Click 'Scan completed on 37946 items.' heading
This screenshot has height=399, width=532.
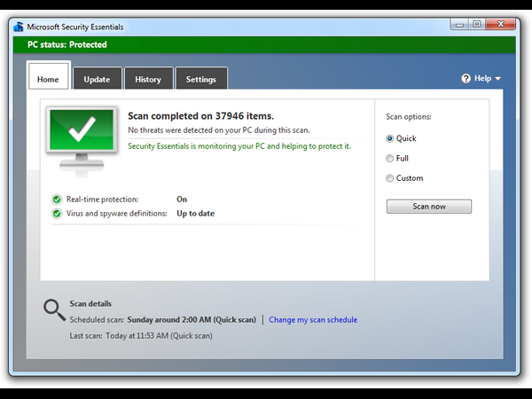(x=201, y=116)
